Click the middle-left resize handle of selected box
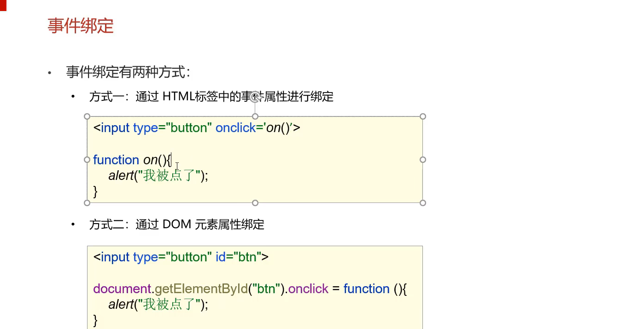Viewport: 644px width, 329px height. [x=87, y=160]
